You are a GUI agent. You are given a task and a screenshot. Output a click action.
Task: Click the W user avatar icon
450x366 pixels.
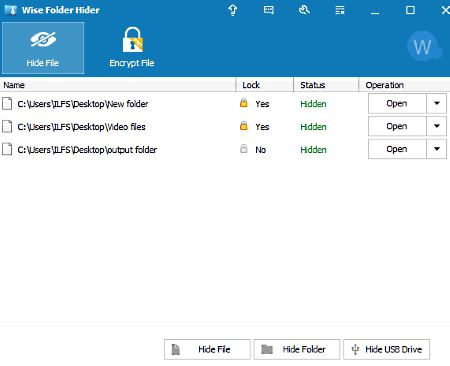424,46
